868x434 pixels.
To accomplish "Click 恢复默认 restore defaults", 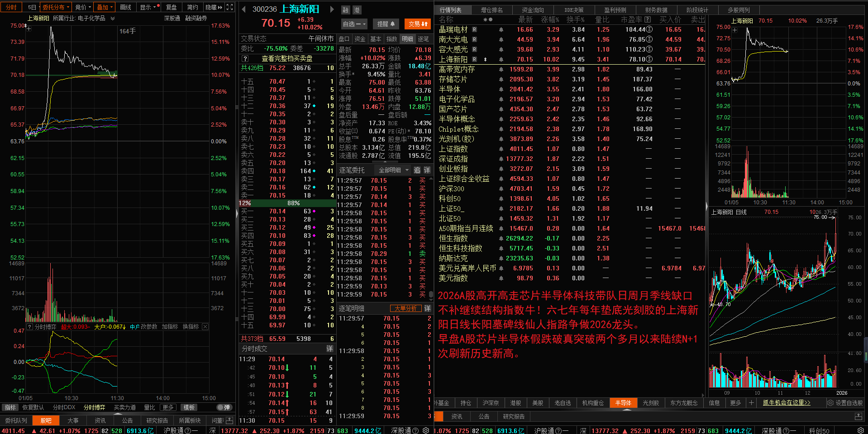I will tap(33, 407).
